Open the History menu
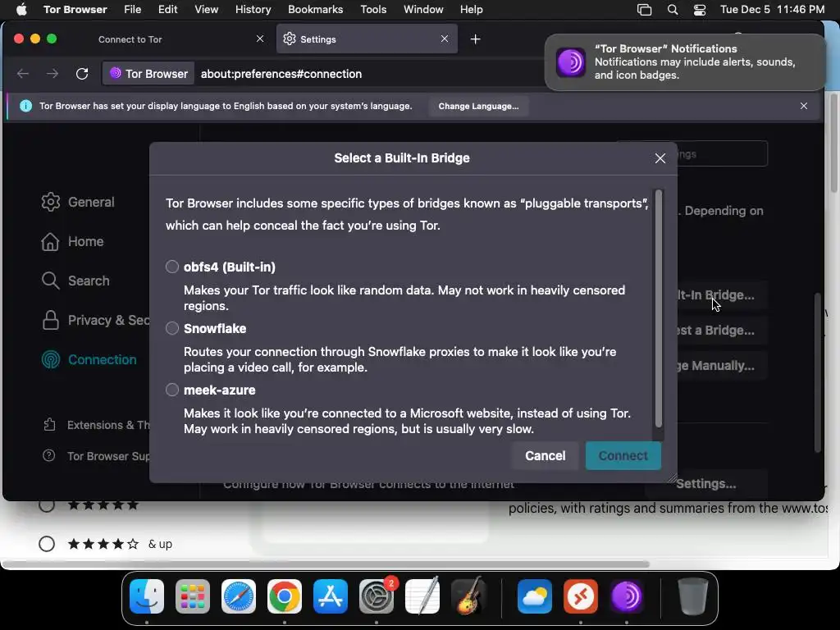The height and width of the screenshot is (630, 840). [253, 9]
